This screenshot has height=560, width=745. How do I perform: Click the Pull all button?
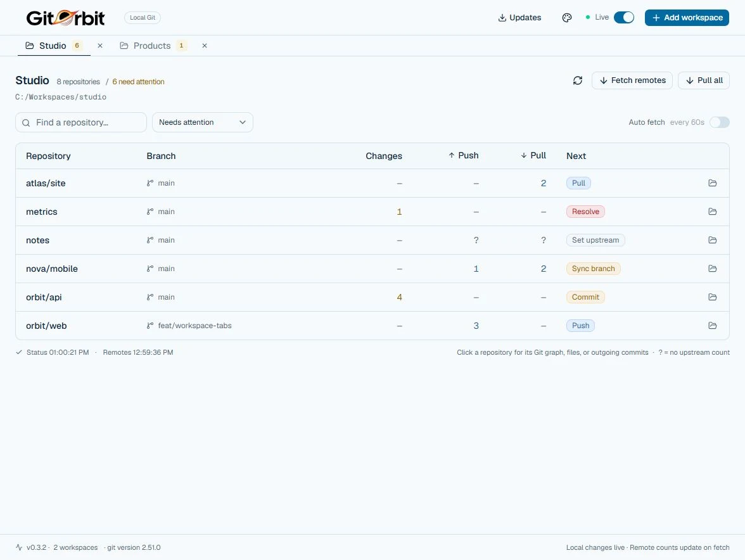(704, 80)
